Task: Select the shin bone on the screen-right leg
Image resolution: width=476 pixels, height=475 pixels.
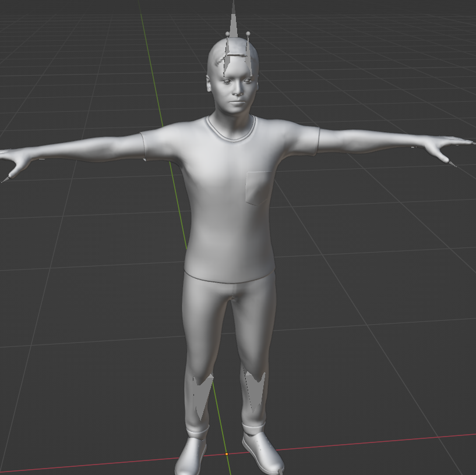Action: (x=255, y=387)
